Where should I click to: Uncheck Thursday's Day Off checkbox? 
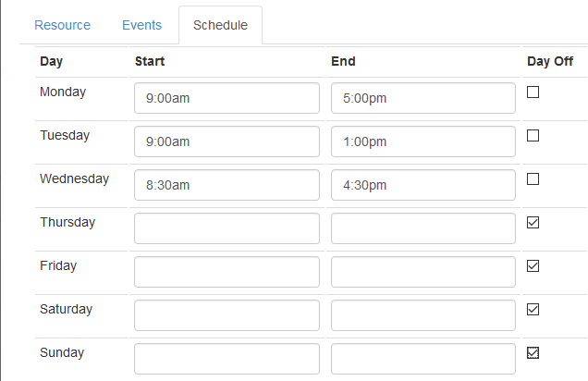tap(533, 223)
